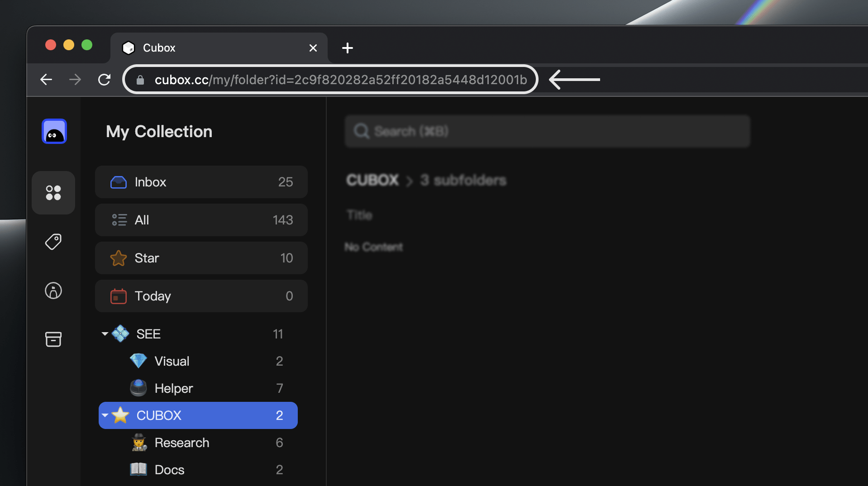Close the Cubox browser tab

pyautogui.click(x=313, y=48)
